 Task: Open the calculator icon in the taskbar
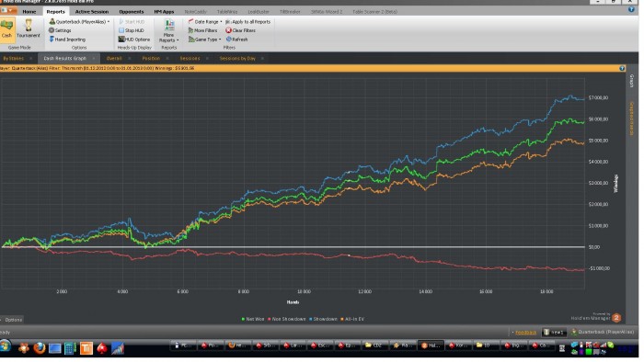70,348
